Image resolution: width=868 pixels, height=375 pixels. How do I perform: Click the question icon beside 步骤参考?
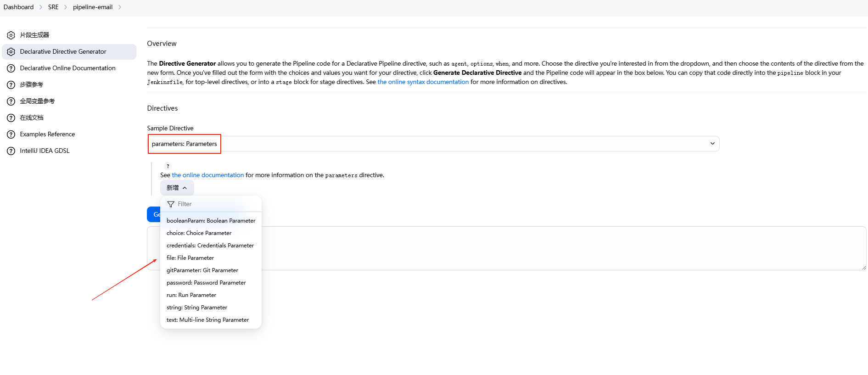[x=11, y=85]
